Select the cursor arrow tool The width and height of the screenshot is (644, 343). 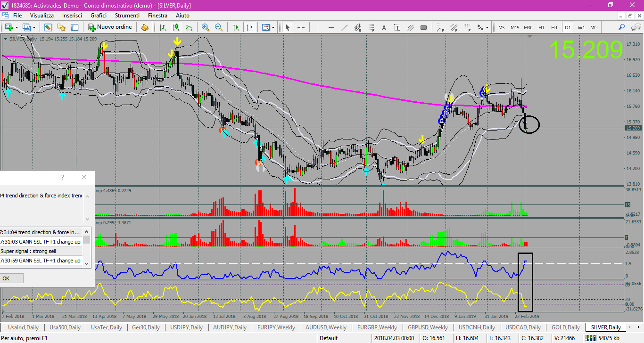coord(288,27)
